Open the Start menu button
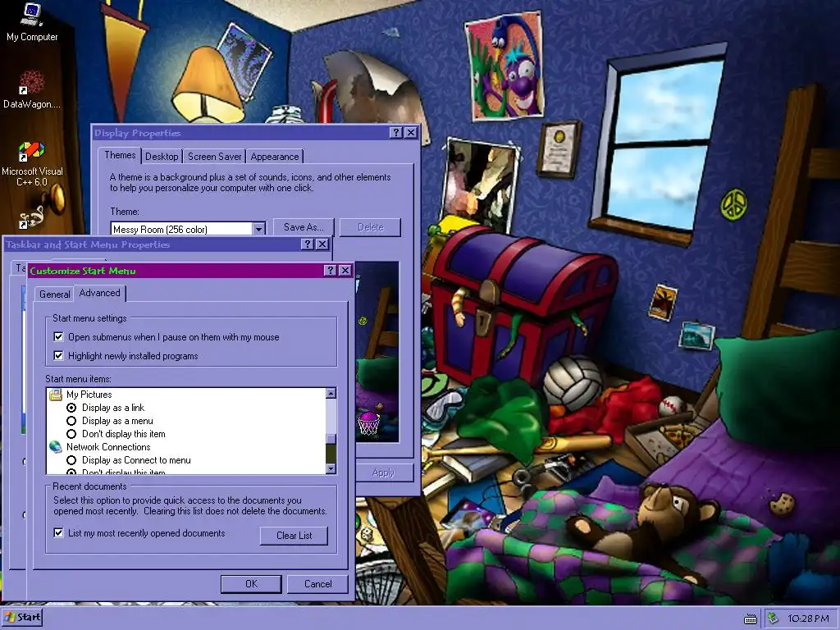This screenshot has width=840, height=630. 22,618
